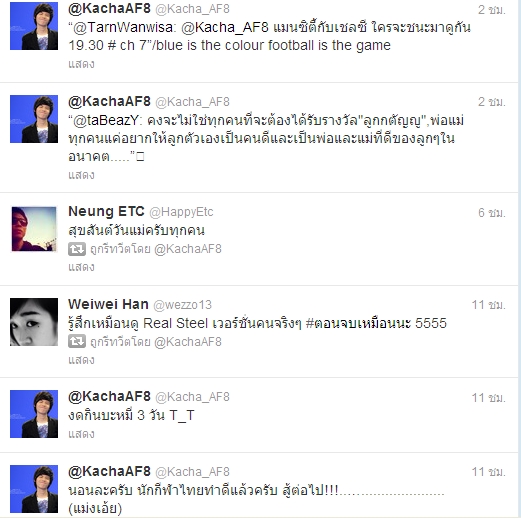Expand the Chelsea football tweet with แสดง
This screenshot has width=521, height=519.
pos(81,64)
